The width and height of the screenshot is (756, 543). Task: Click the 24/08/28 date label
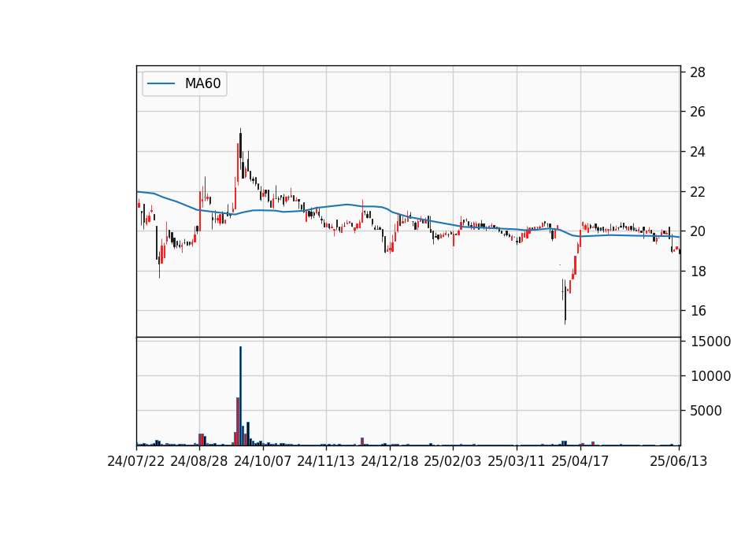click(199, 461)
